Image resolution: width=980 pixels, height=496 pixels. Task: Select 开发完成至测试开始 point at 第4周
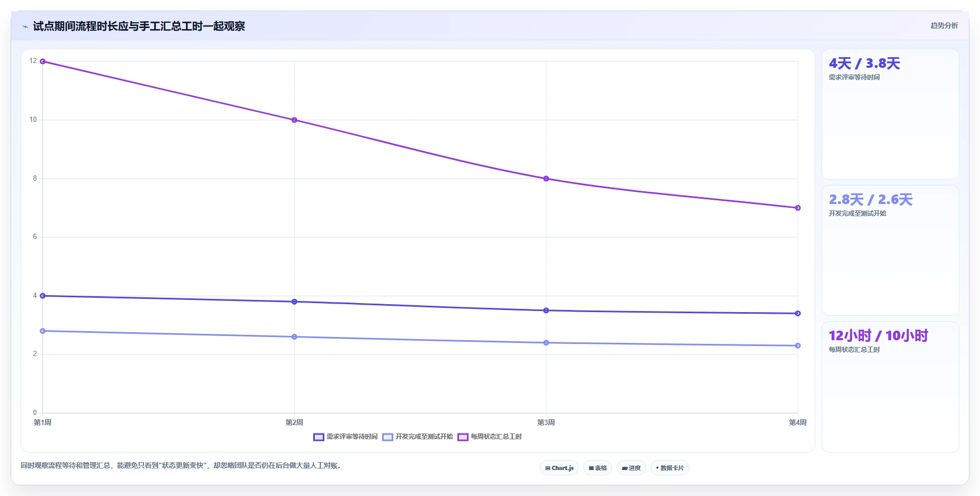click(x=798, y=346)
